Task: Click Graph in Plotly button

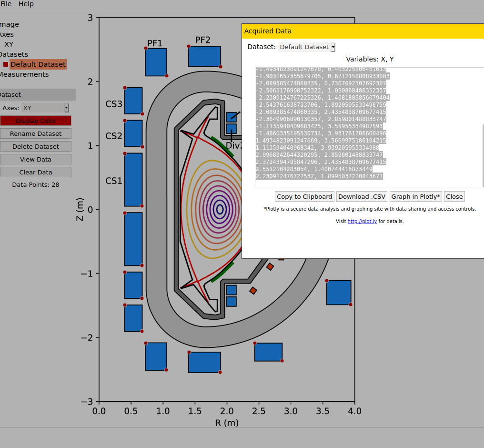Action: [415, 197]
